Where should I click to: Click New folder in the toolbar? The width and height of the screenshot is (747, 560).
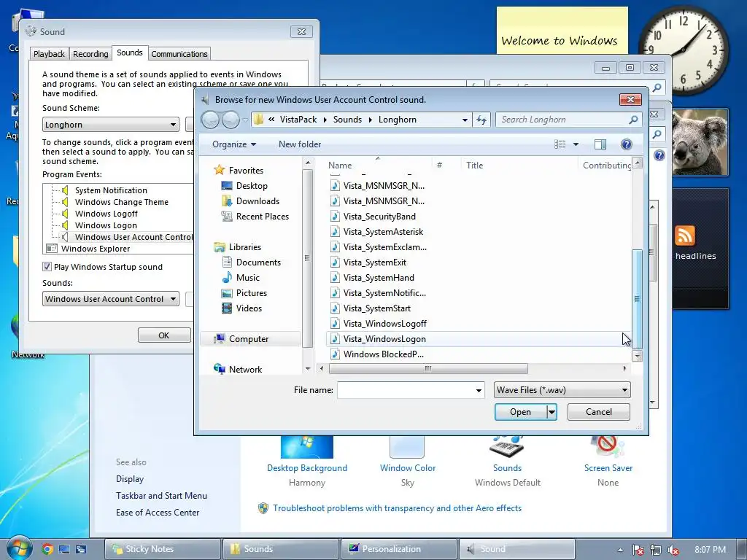[x=300, y=144]
